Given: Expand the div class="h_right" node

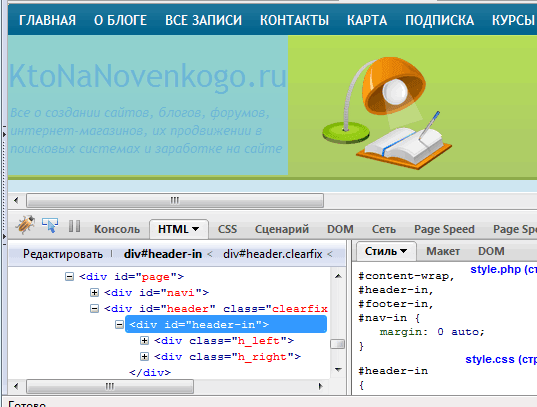Looking at the screenshot, I should (144, 357).
